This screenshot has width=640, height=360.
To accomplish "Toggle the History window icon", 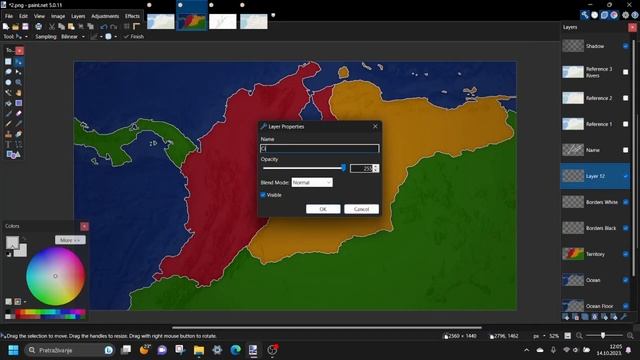I will point(594,15).
